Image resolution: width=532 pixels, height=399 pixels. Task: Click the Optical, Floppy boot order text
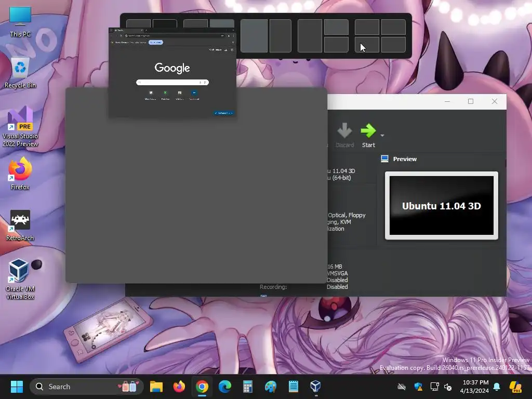pyautogui.click(x=347, y=215)
